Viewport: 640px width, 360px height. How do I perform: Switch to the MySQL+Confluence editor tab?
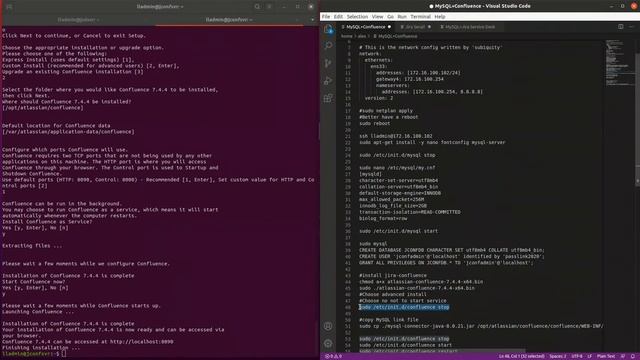pyautogui.click(x=366, y=27)
